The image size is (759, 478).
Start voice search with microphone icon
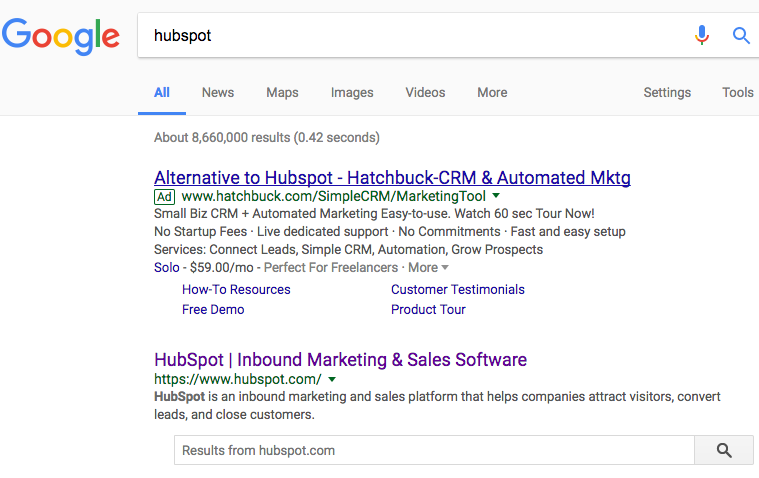click(701, 35)
